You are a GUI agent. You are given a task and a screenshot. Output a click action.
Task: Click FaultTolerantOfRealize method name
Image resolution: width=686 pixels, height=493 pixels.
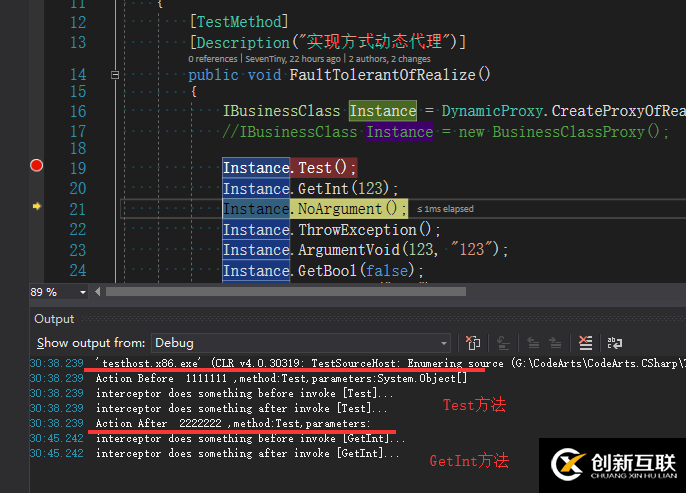tap(382, 75)
